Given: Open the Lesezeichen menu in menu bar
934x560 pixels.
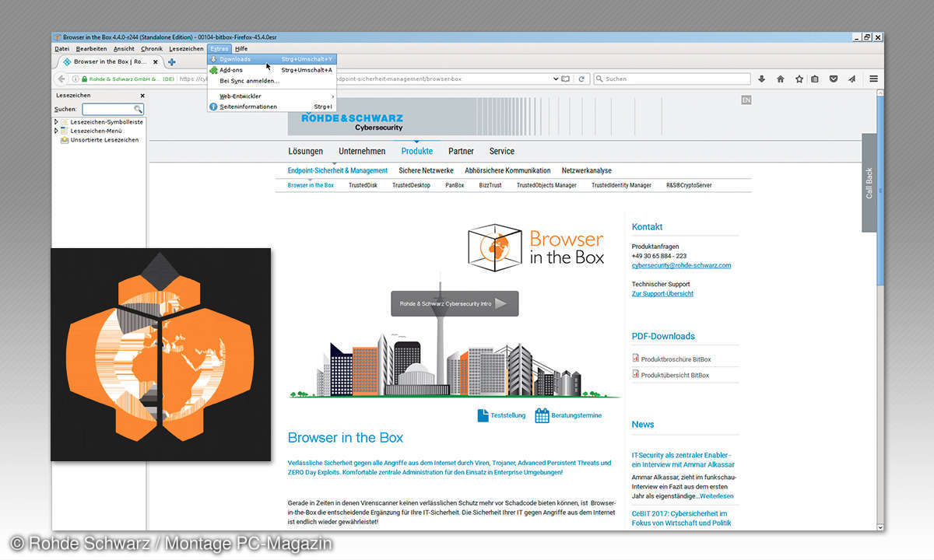Looking at the screenshot, I should 186,48.
